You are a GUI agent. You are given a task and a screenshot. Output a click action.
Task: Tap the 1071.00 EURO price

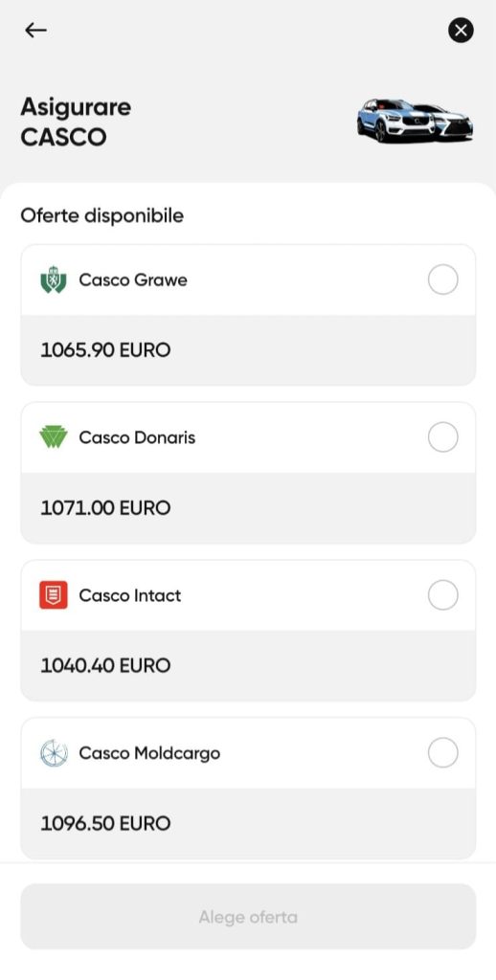[105, 507]
